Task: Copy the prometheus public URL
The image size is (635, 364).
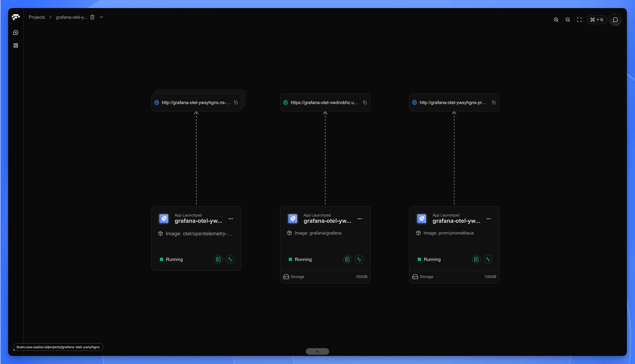Action: pyautogui.click(x=494, y=102)
